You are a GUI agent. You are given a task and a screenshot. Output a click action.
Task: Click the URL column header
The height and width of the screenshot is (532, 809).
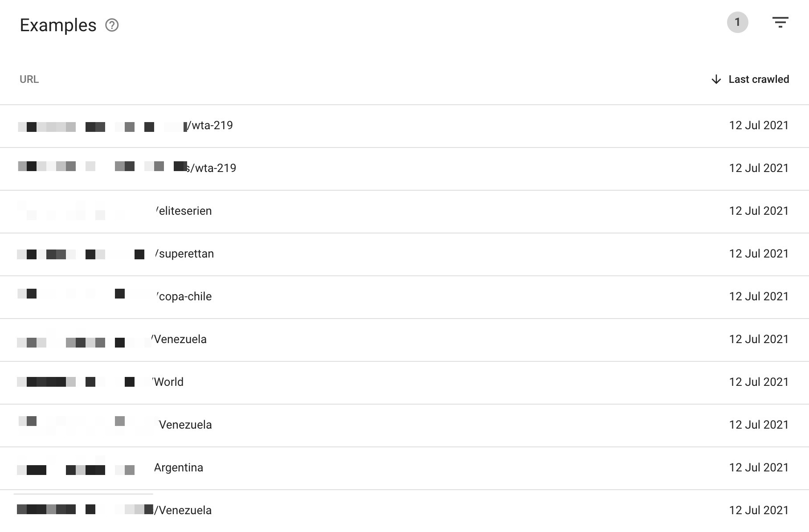[29, 79]
